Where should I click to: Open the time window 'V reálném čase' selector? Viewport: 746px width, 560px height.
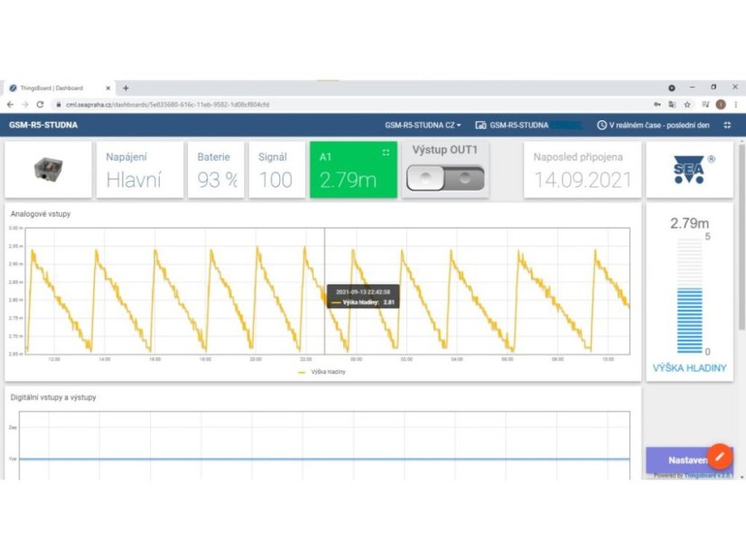pos(655,125)
